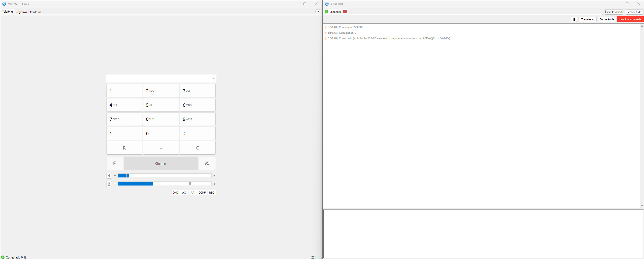This screenshot has width=644, height=259.
Task: Switch to the Registros tab
Action: (21, 12)
